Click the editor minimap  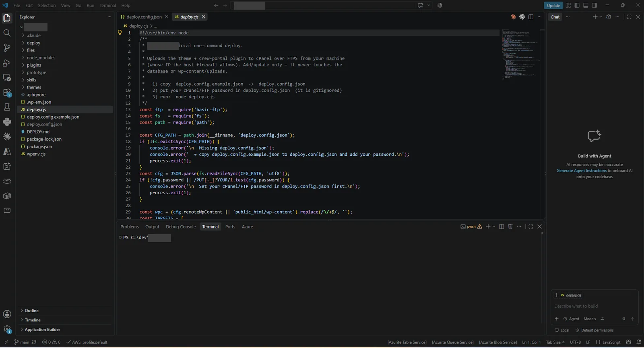[520, 54]
